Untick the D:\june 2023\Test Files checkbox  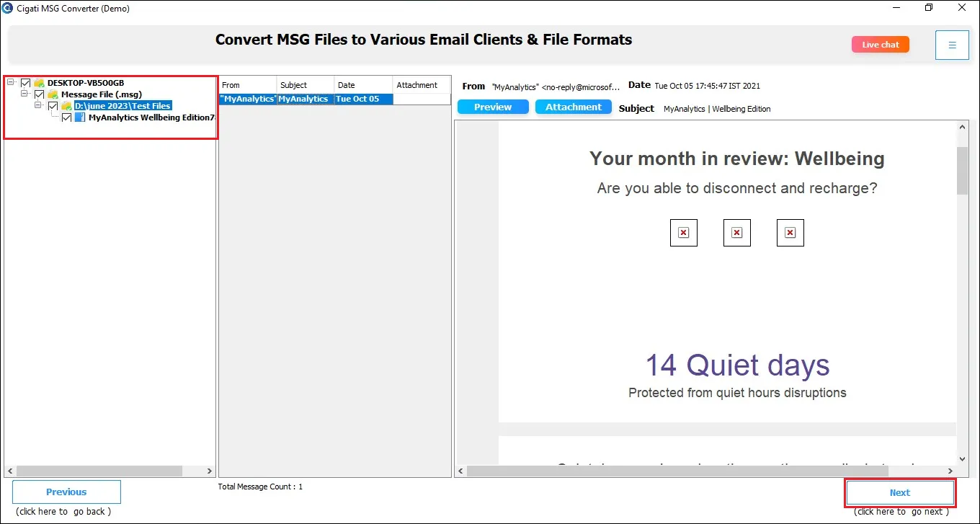(53, 106)
